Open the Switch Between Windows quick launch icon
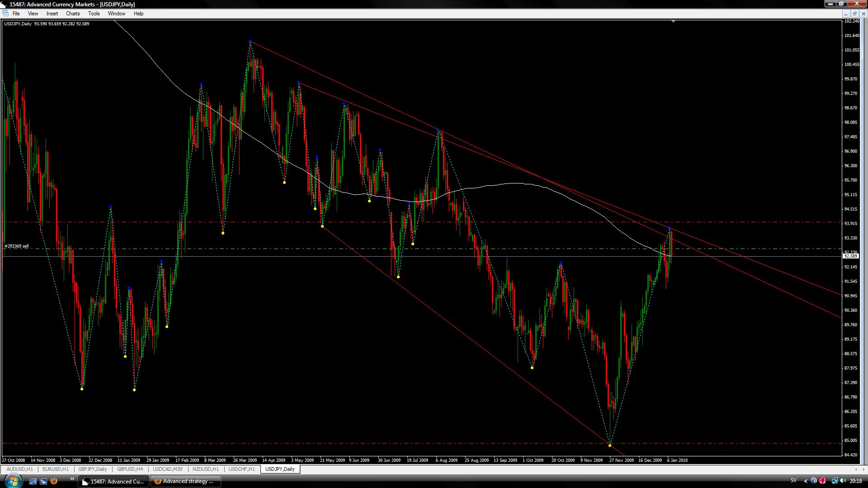This screenshot has height=488, width=868. point(43,481)
